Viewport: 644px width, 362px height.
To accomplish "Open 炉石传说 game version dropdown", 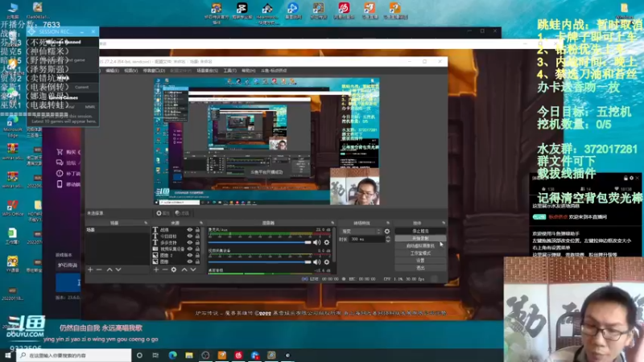I will (x=68, y=265).
